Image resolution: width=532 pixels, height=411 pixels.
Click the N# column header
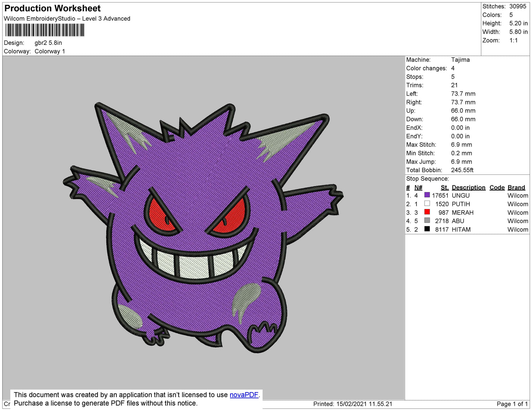click(x=418, y=187)
